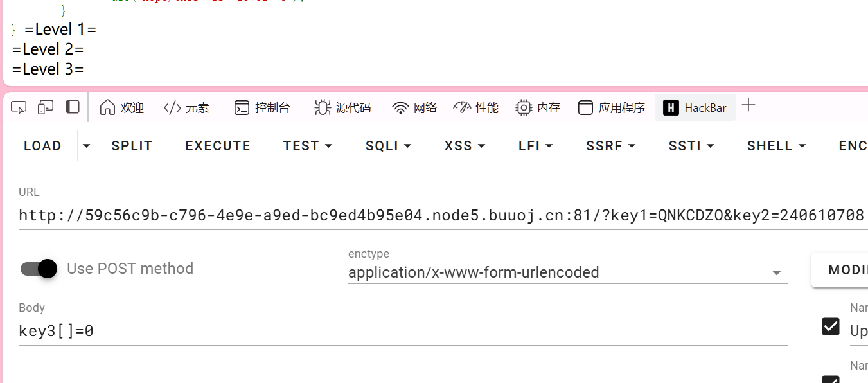Open the Console tab
Screen dimensions: 868x383
tap(262, 108)
